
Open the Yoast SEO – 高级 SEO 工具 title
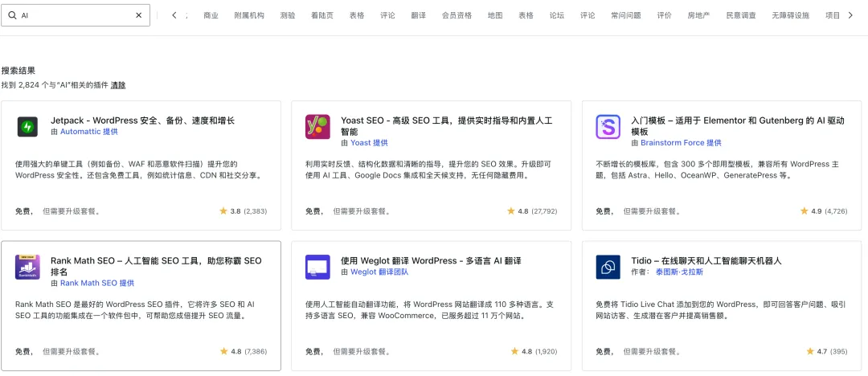click(447, 125)
